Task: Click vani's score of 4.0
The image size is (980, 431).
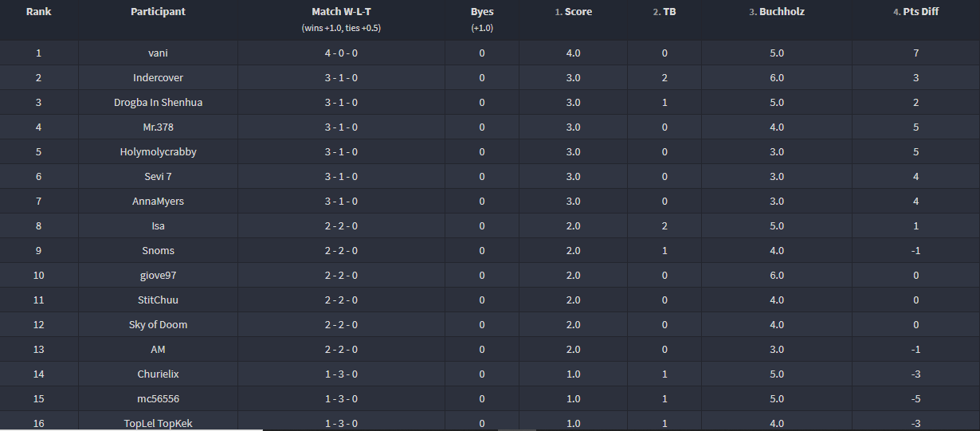Action: tap(573, 53)
